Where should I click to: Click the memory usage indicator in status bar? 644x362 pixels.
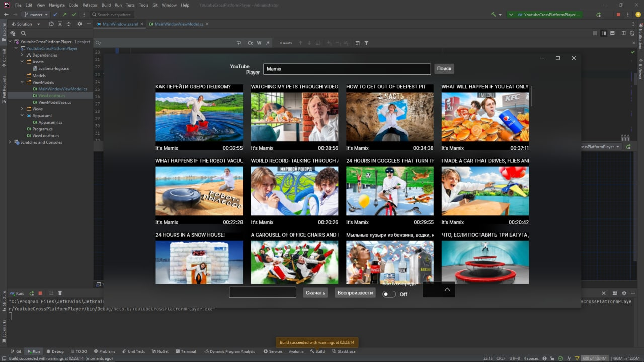(594, 358)
